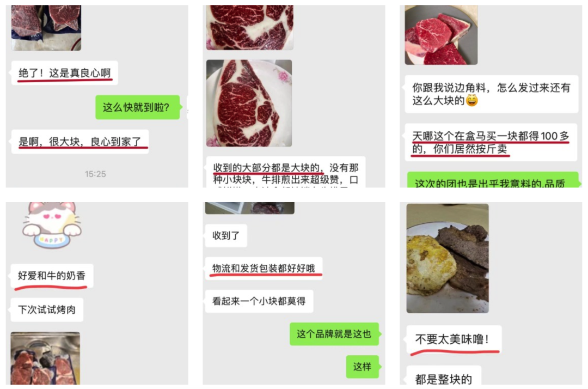Select the message about 盒马 100多 price
Image resolution: width=588 pixels, height=389 pixels.
point(491,142)
